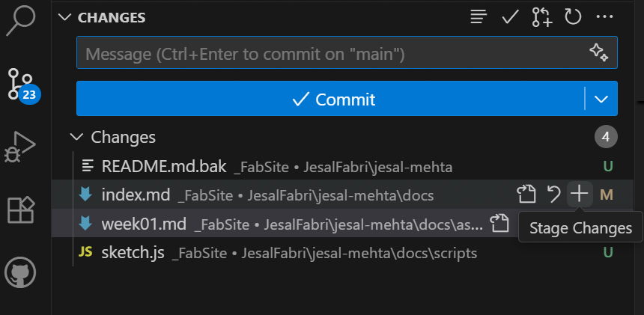This screenshot has width=644, height=315.
Task: Click the commit checkmark in header toolbar
Action: 511,17
